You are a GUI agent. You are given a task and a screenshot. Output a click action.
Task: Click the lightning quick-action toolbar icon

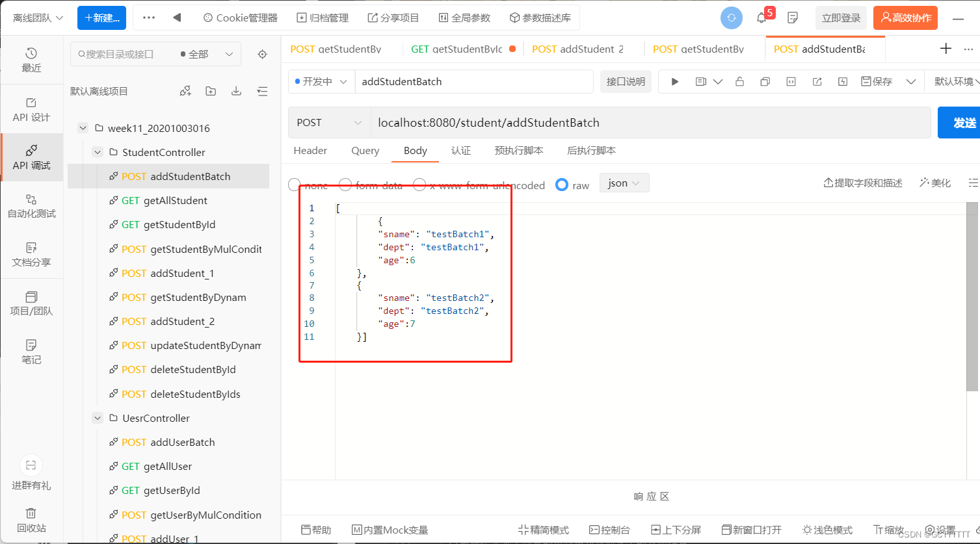pyautogui.click(x=843, y=81)
